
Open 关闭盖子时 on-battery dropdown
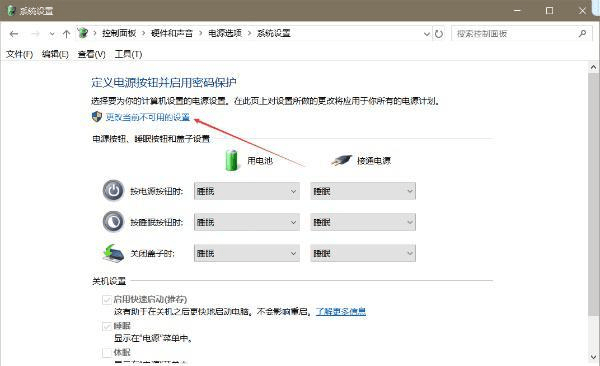[247, 253]
